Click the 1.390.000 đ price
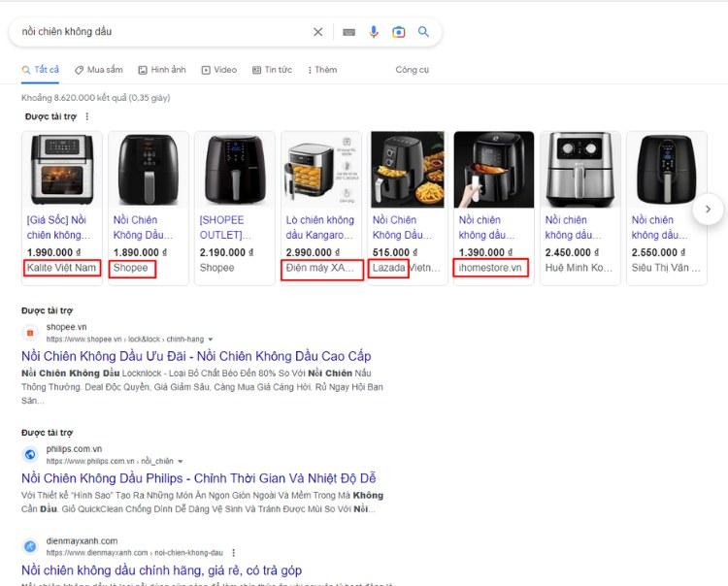 (x=485, y=252)
